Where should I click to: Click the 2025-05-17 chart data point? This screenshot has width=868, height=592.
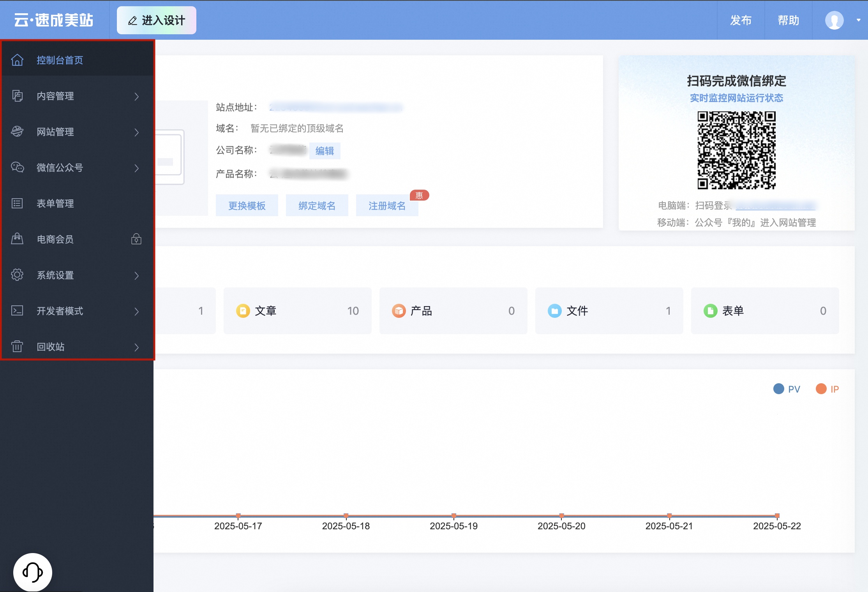point(238,515)
